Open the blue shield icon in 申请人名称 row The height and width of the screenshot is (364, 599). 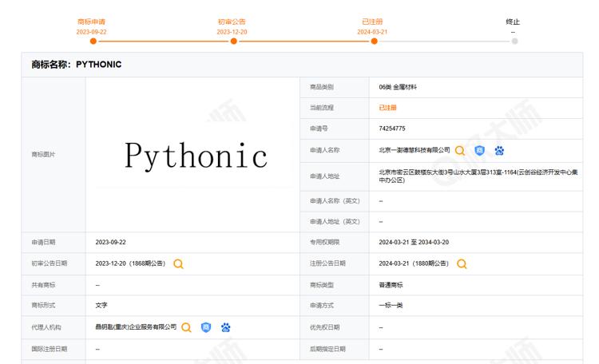tap(479, 151)
